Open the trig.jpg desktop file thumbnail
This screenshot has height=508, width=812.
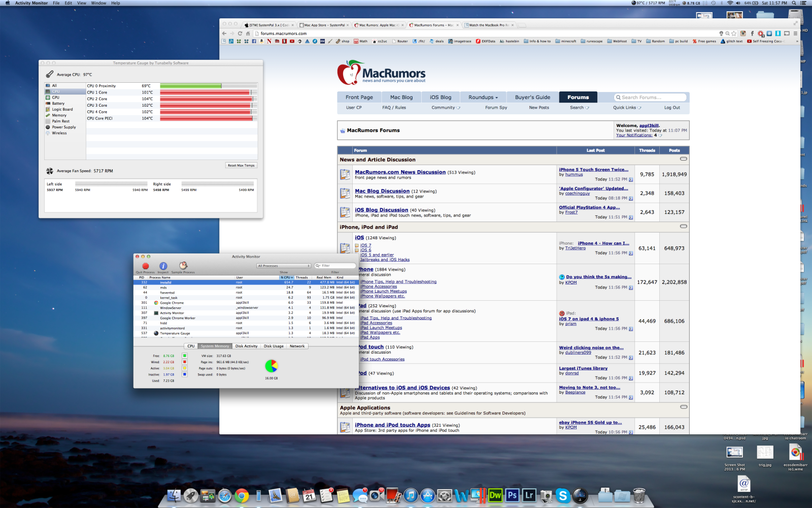tap(765, 452)
